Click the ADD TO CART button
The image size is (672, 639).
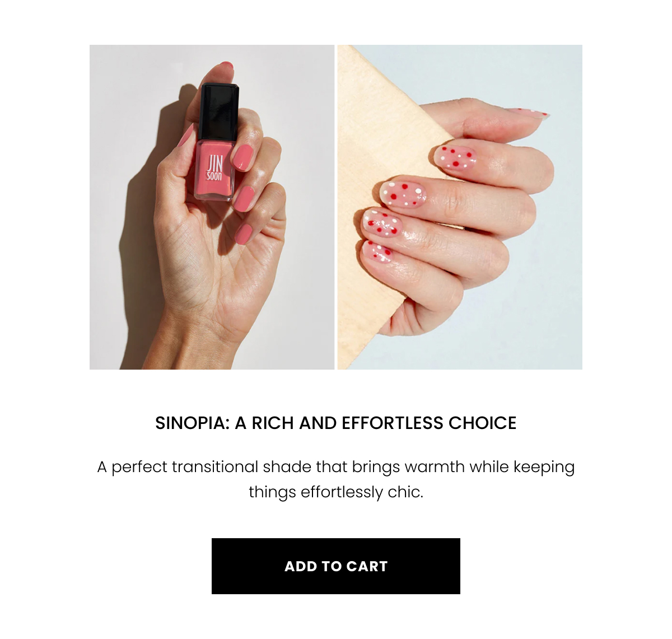point(336,566)
